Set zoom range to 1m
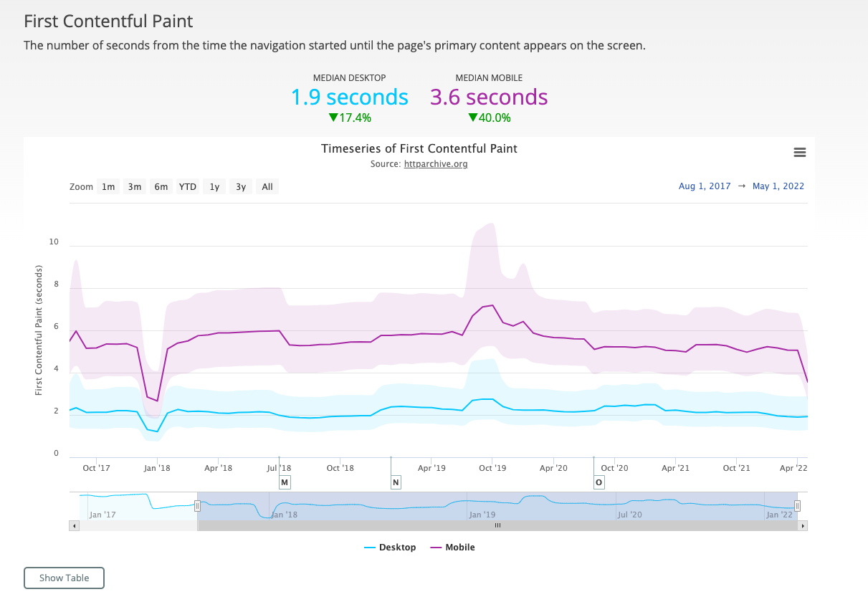 tap(108, 187)
